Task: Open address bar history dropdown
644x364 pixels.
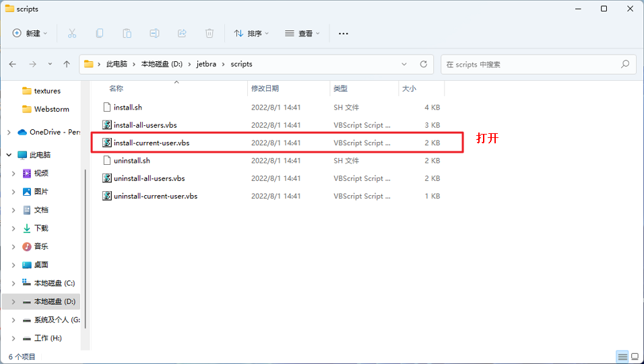Action: tap(404, 64)
